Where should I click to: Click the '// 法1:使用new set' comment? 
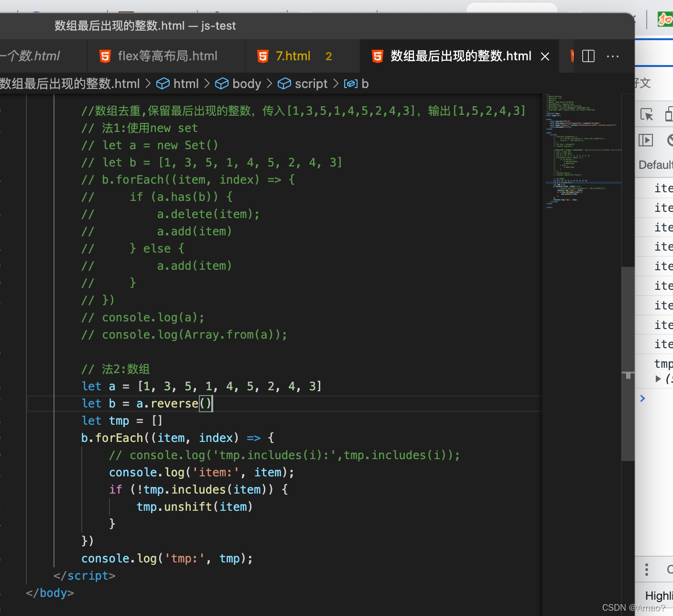click(x=140, y=128)
